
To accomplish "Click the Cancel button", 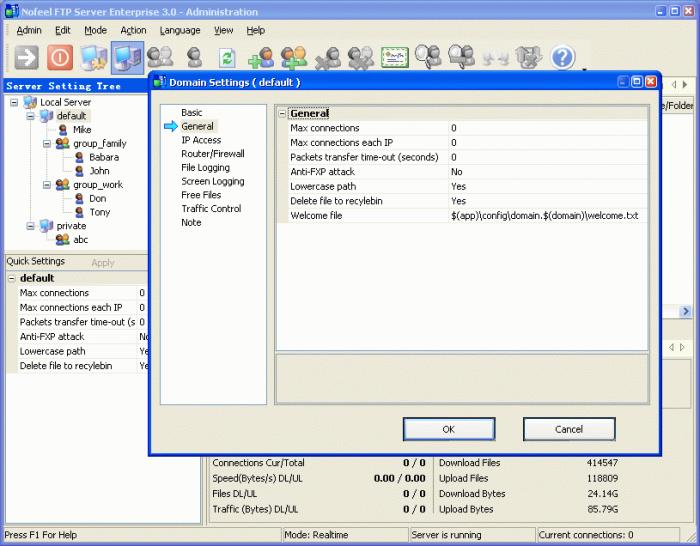I will [569, 429].
